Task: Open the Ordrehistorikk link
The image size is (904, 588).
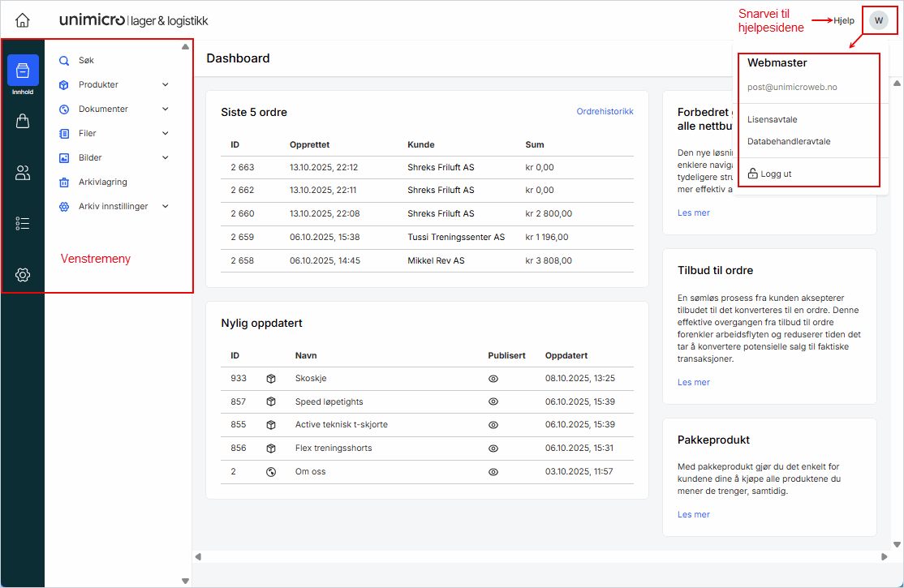Action: click(x=605, y=112)
